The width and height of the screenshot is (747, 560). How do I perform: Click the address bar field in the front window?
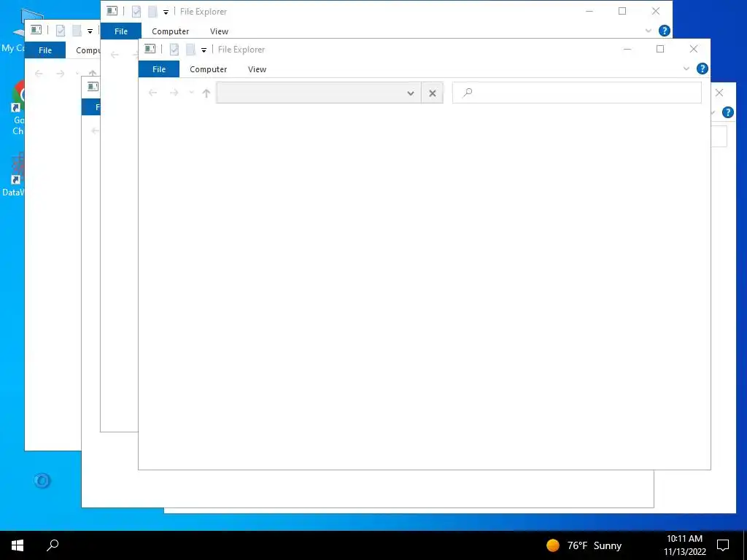(319, 93)
